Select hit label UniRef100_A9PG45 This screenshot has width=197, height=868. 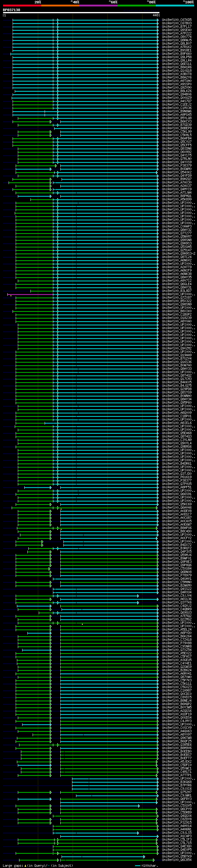(x=177, y=115)
